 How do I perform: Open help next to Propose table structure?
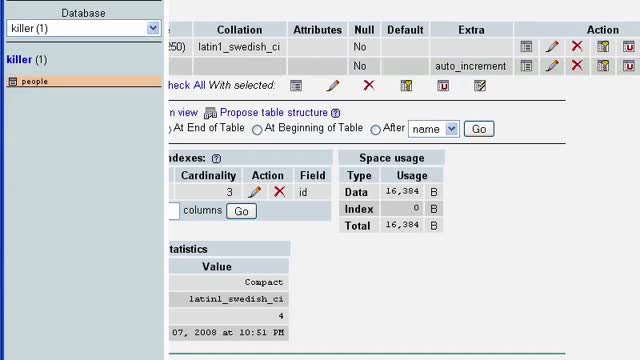click(x=336, y=113)
